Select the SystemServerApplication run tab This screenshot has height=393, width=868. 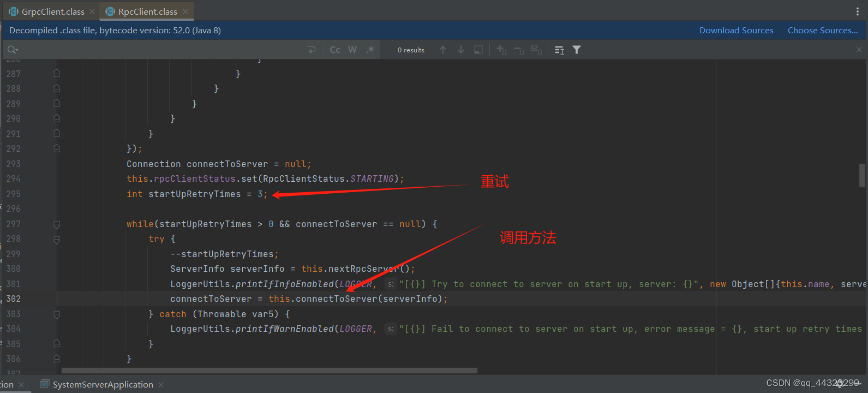[97, 385]
